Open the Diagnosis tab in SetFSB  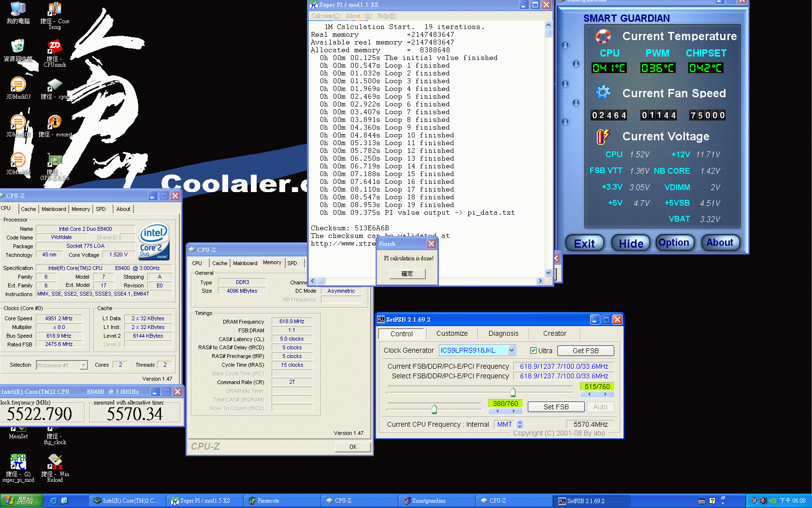tap(503, 333)
